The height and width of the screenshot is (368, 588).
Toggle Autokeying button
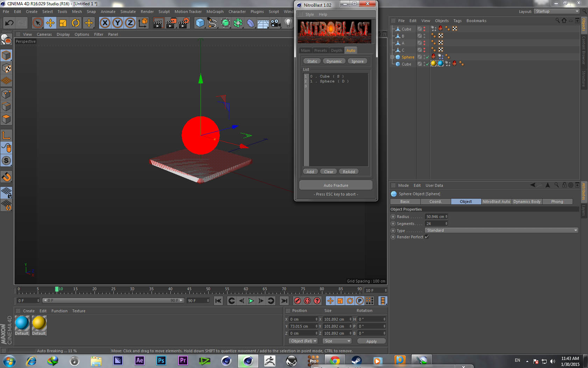(307, 301)
